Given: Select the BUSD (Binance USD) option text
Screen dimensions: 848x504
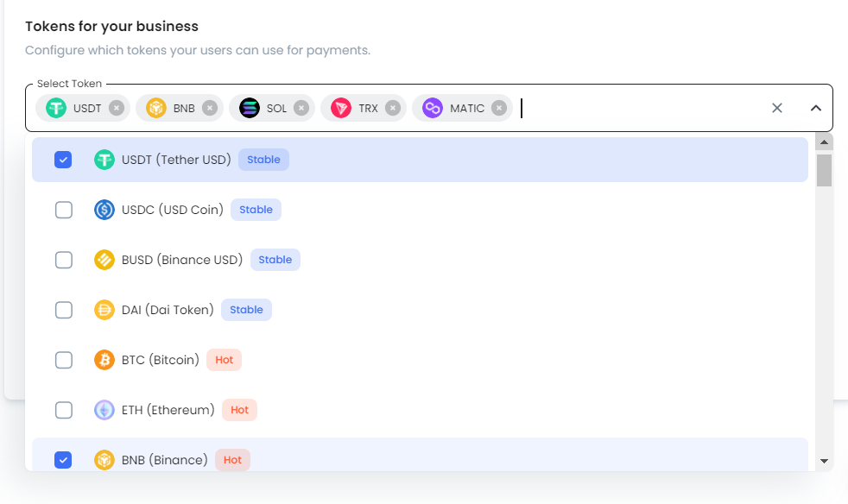Looking at the screenshot, I should point(182,260).
